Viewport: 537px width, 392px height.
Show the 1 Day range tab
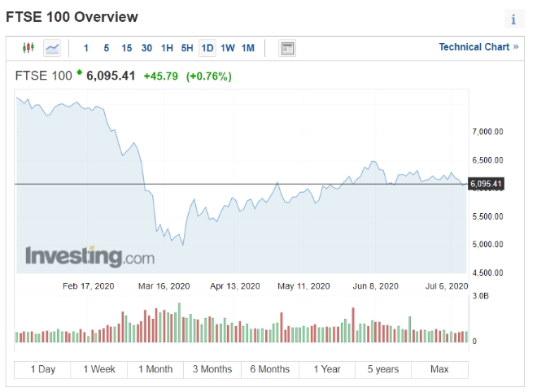[x=43, y=369]
